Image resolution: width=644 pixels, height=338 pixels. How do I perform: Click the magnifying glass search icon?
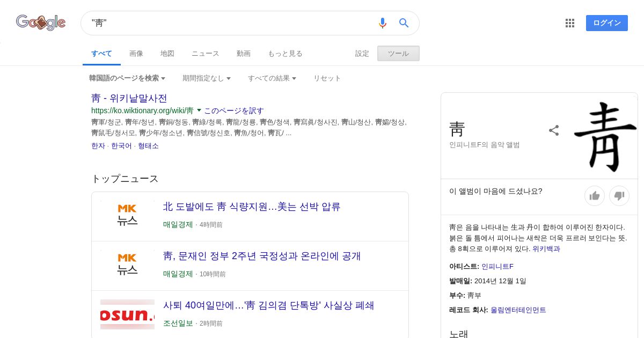point(404,23)
